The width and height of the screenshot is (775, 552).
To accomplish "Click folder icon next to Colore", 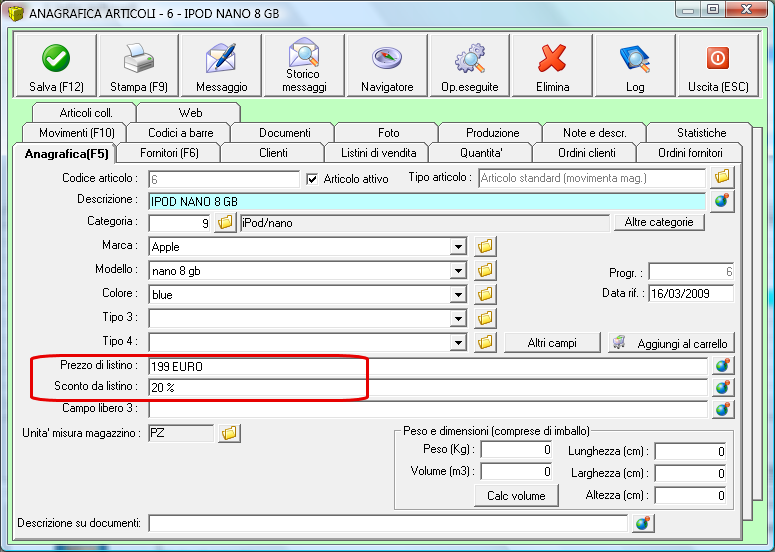I will point(485,294).
